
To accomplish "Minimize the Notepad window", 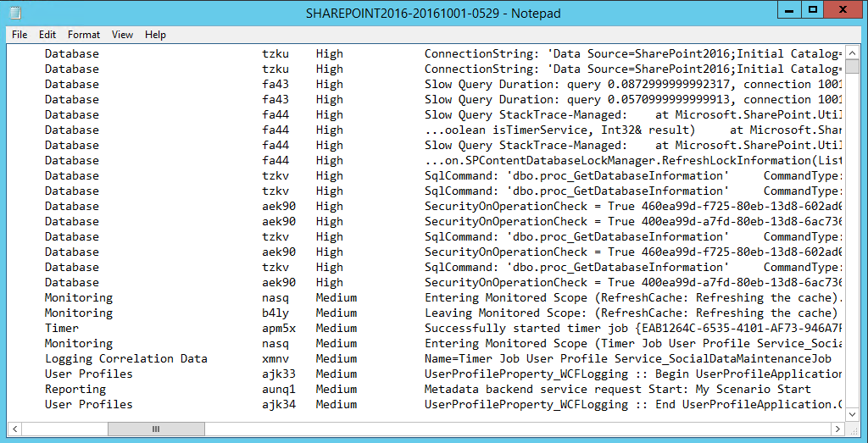I will (791, 10).
